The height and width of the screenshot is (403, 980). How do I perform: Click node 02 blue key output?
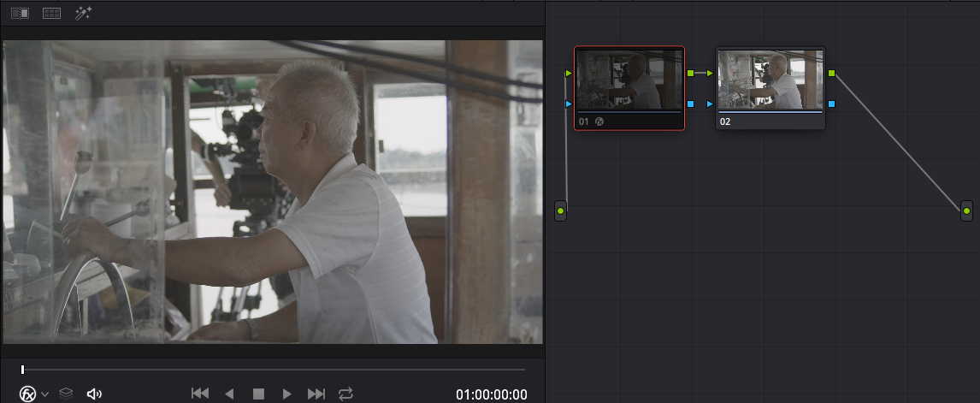(x=831, y=104)
